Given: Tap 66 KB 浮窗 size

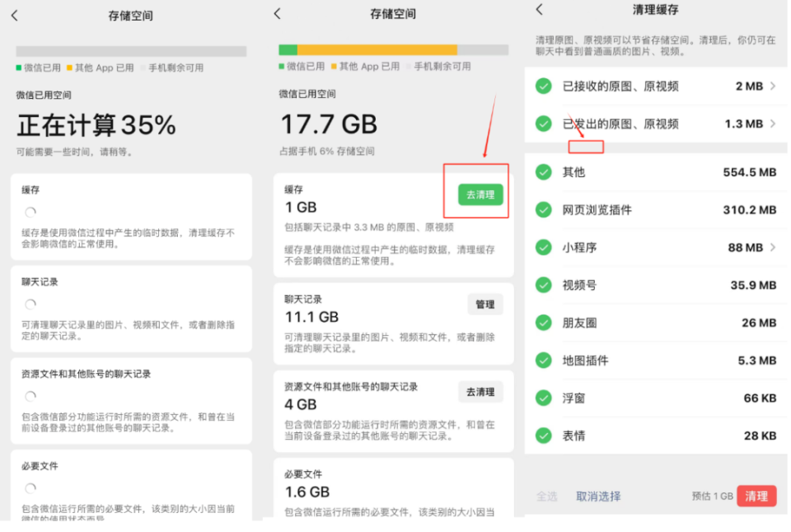Looking at the screenshot, I should pyautogui.click(x=760, y=398).
